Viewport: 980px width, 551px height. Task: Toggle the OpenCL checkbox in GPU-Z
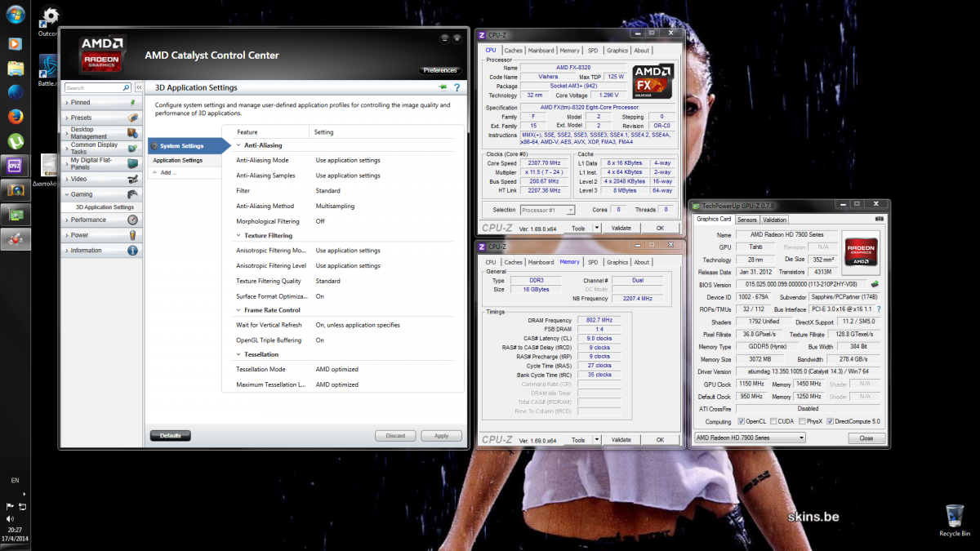click(741, 421)
